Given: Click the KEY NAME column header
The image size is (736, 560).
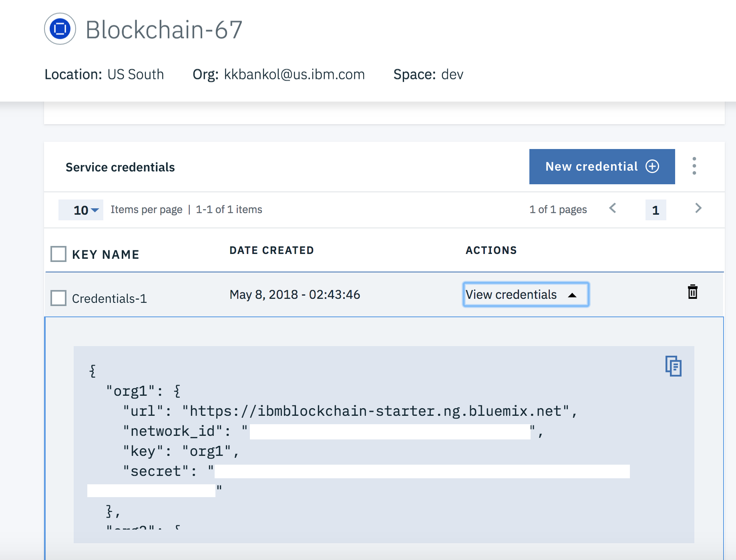Looking at the screenshot, I should 106,254.
